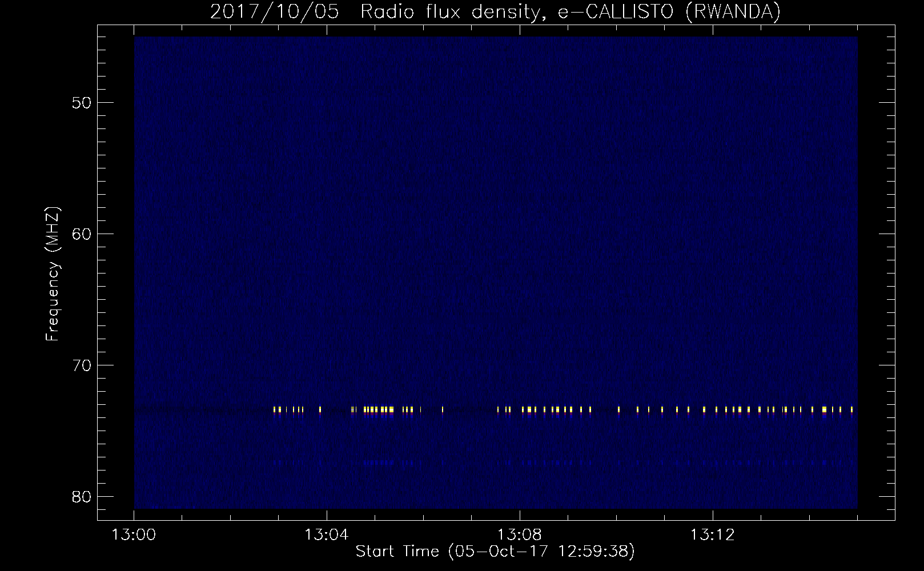Viewport: 924px width, 571px height.
Task: Click the 'Start Time (05-Oct-17 12:59:38)' label
Action: pos(495,552)
